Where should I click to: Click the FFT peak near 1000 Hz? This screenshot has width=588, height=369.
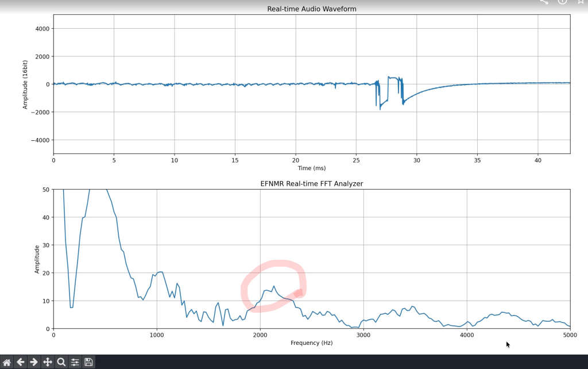coord(160,272)
